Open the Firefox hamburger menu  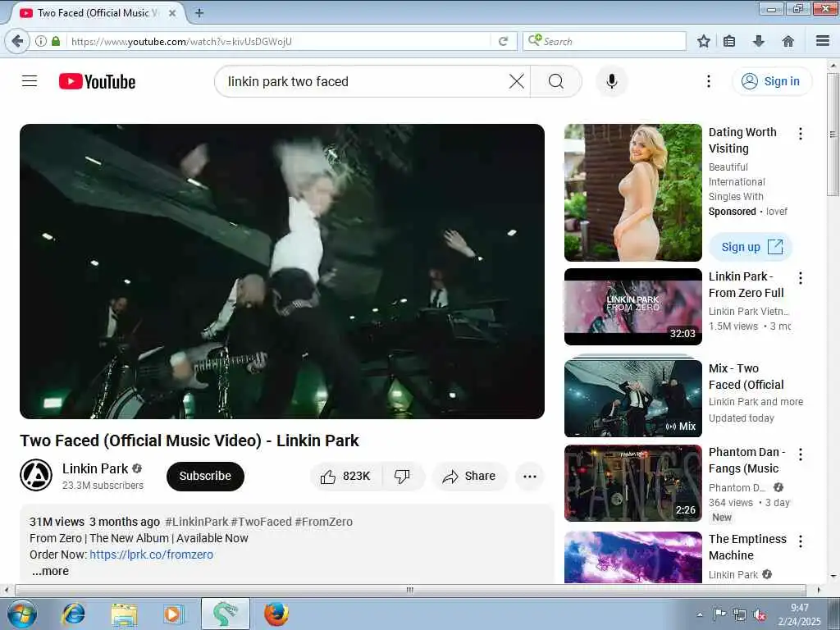pyautogui.click(x=822, y=41)
